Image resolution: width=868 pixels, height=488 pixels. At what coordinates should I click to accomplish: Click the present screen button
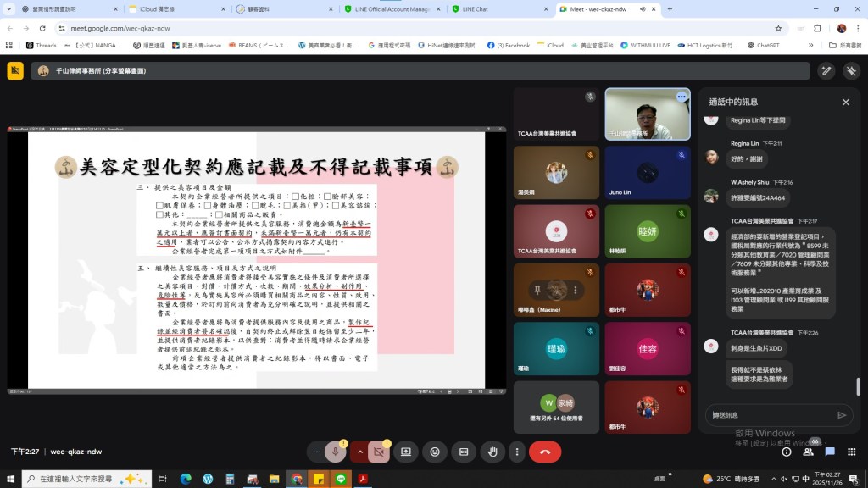406,452
